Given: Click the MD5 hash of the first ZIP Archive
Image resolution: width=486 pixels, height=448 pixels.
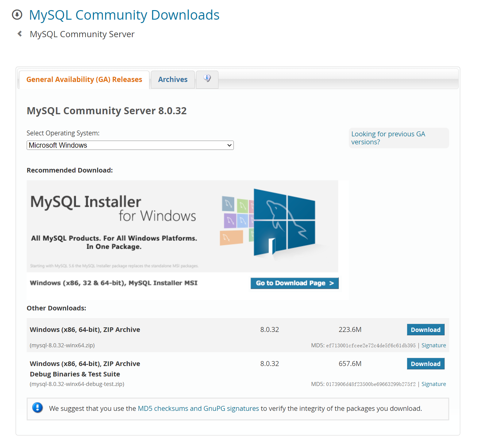Looking at the screenshot, I should pos(370,346).
